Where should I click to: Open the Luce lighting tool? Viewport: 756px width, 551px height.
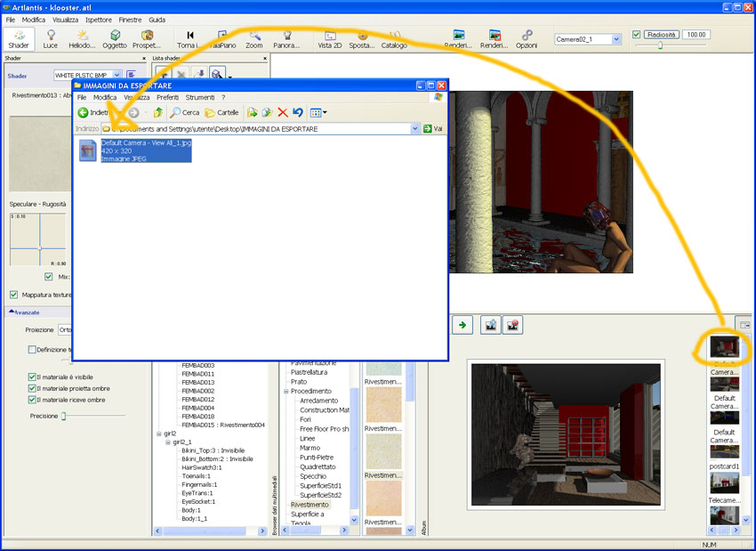coord(51,38)
